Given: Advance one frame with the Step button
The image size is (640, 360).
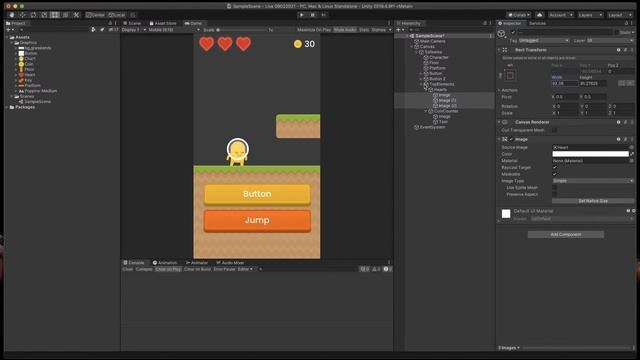Looking at the screenshot, I should pos(324,15).
